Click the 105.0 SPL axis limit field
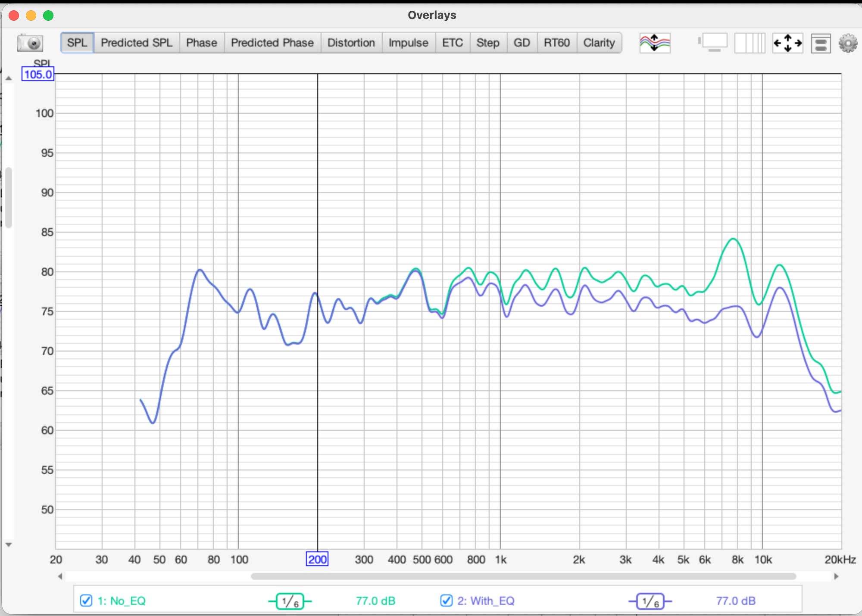Image resolution: width=862 pixels, height=616 pixels. 38,74
